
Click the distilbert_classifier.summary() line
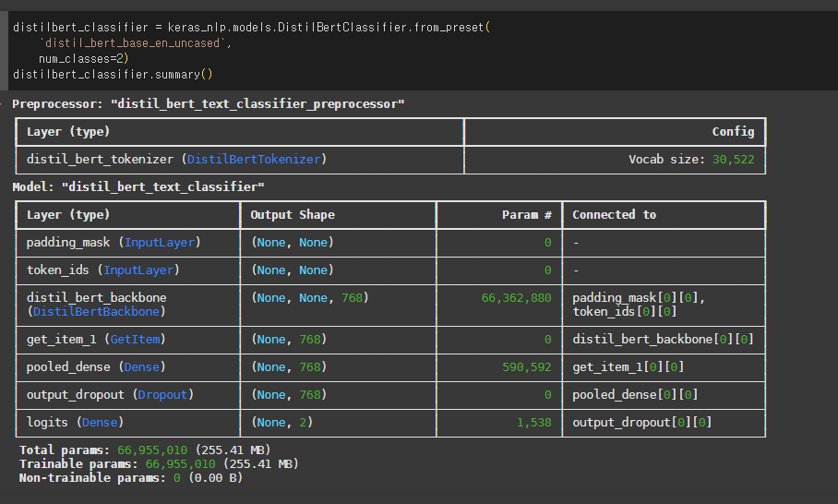tap(113, 74)
